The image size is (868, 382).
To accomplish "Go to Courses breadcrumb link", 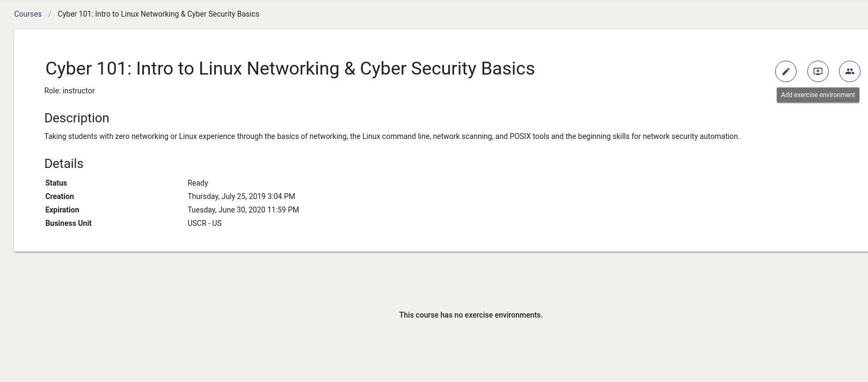I will (28, 14).
